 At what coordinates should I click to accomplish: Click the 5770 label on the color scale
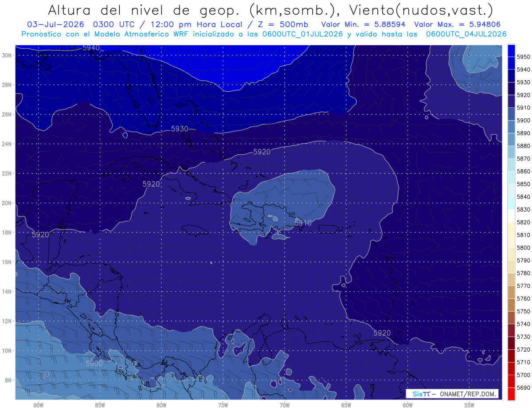(524, 286)
